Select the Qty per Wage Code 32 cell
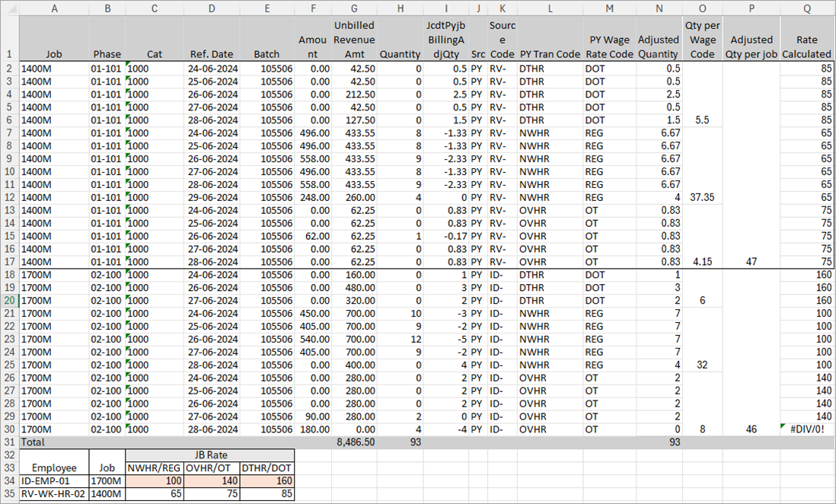Viewport: 836px width, 504px height. click(x=702, y=365)
